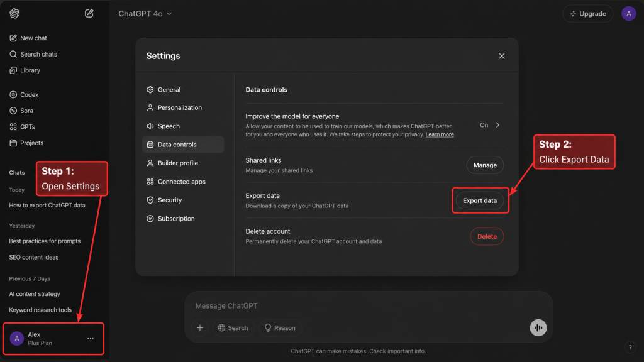Click the profile avatar in top right
Image resolution: width=644 pixels, height=362 pixels.
pyautogui.click(x=628, y=14)
